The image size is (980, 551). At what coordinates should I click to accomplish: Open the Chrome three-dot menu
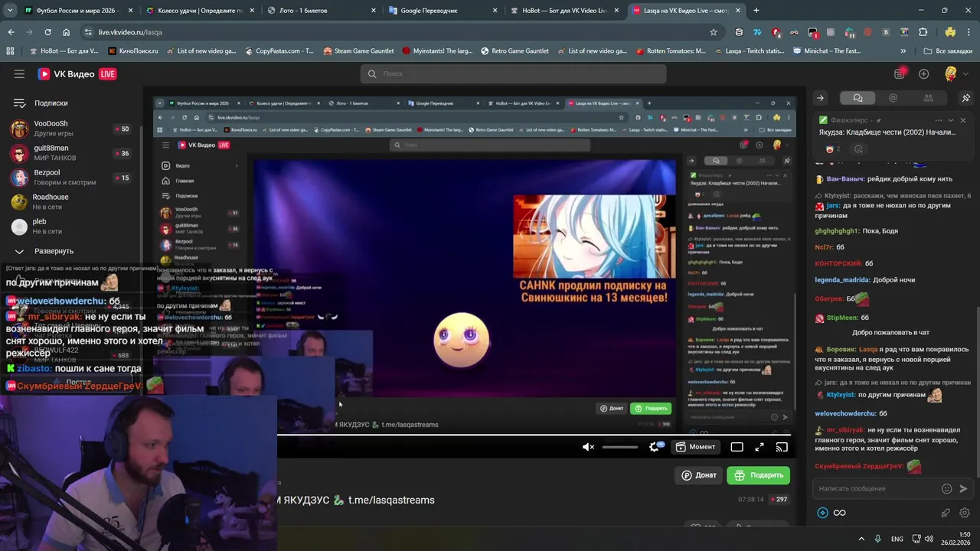pos(968,32)
